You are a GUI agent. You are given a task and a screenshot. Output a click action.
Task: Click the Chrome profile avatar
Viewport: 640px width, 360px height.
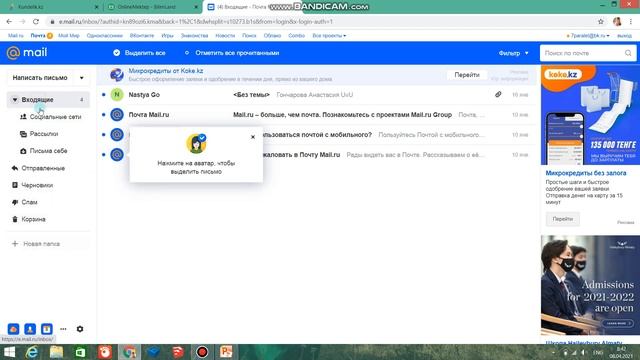617,22
